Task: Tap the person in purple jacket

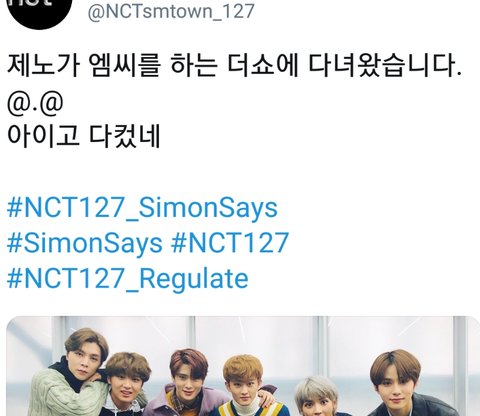Action: (187, 383)
